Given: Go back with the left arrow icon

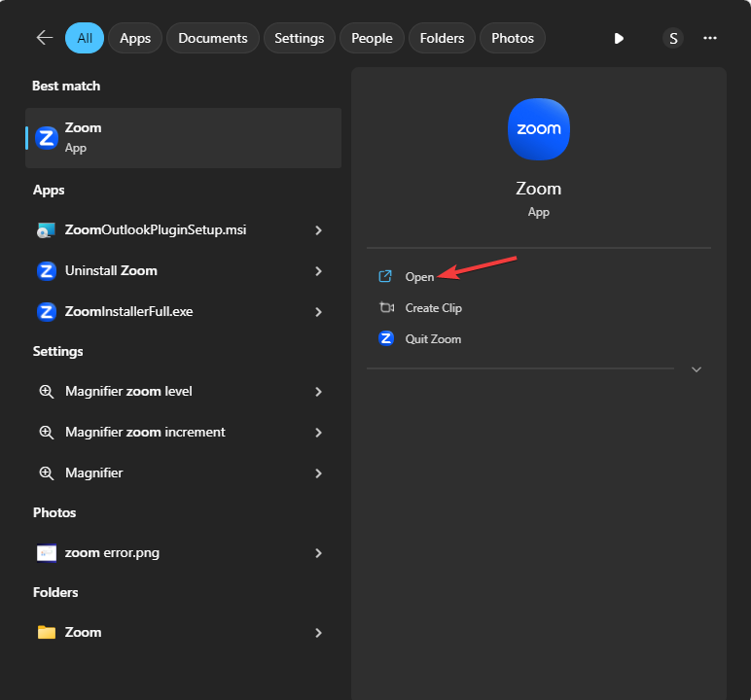Looking at the screenshot, I should 45,38.
